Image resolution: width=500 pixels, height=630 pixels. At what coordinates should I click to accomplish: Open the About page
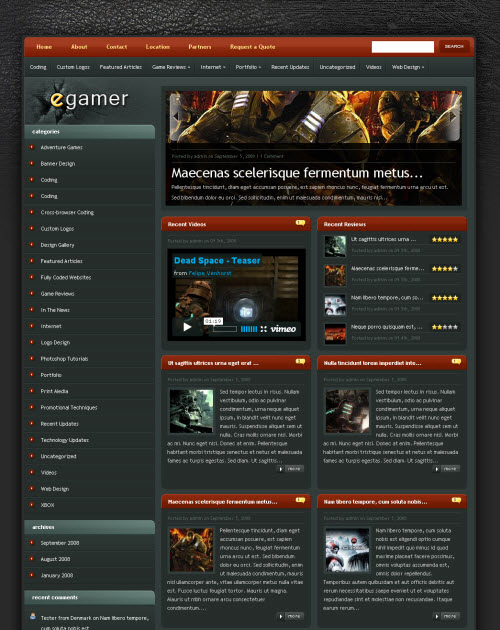click(79, 47)
